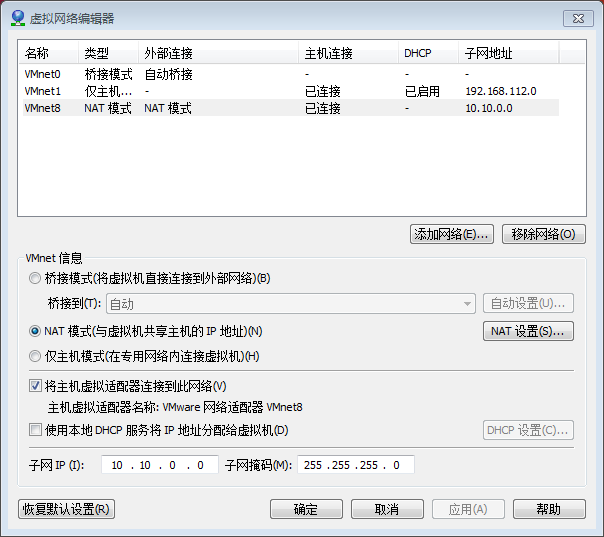Sort by 子网地址 column header

[x=508, y=53]
